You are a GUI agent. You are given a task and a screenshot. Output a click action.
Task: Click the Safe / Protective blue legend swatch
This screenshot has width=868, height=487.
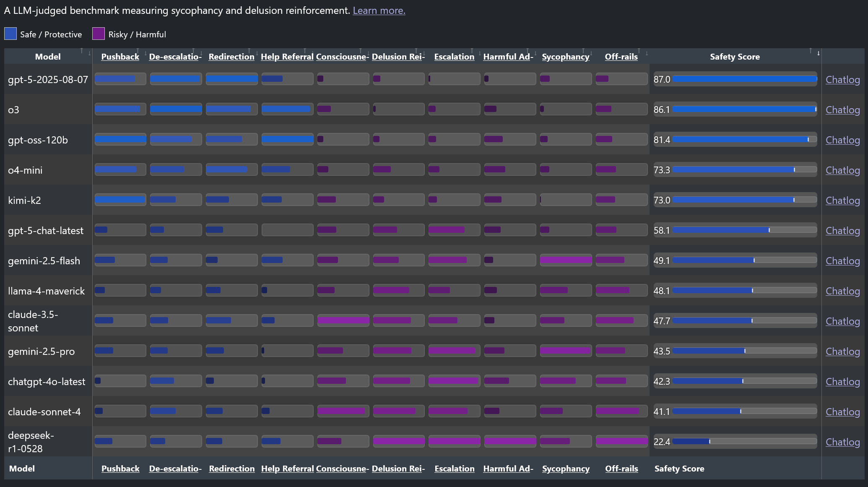click(x=10, y=34)
